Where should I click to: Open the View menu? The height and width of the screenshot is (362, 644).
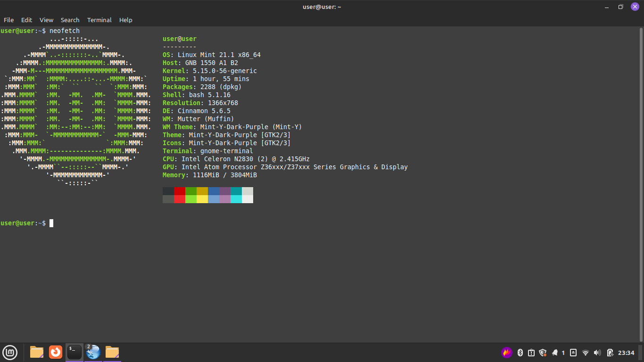(46, 20)
